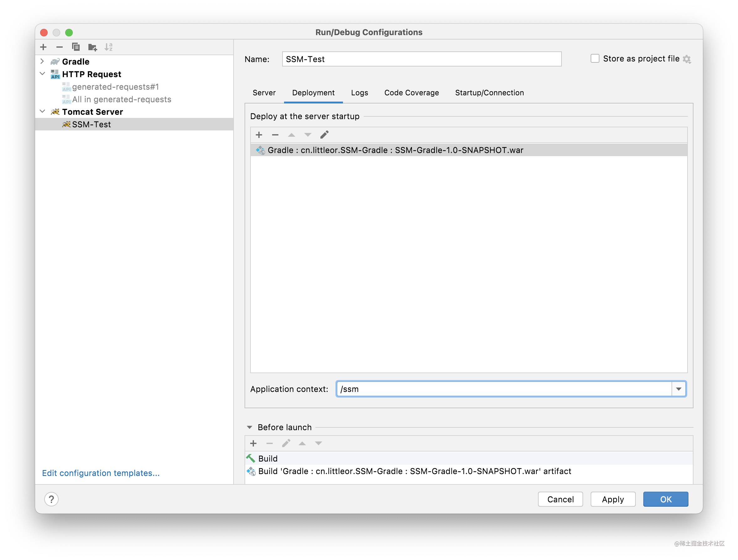
Task: Open help with the question mark
Action: [x=51, y=499]
